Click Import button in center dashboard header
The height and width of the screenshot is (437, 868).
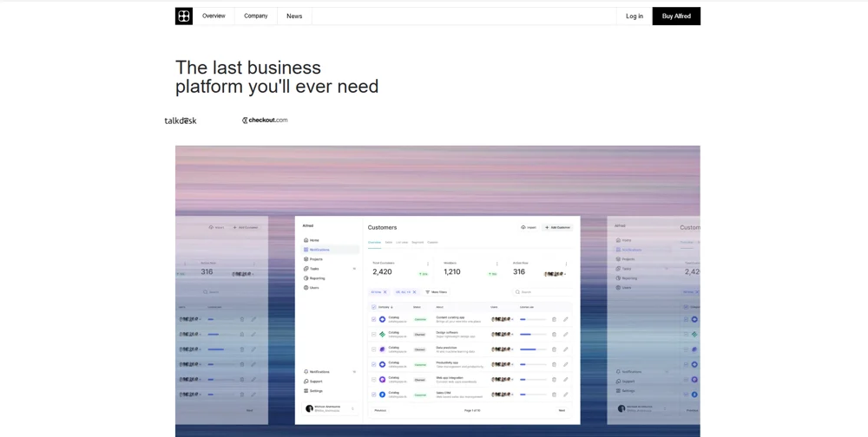pos(529,227)
